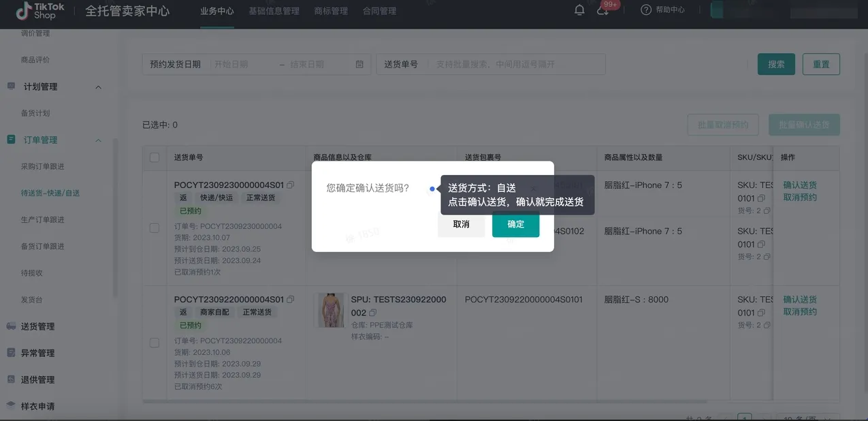Viewport: 868px width, 421px height.
Task: Click the 仓库: PPE测试仓库 text
Action: (382, 326)
